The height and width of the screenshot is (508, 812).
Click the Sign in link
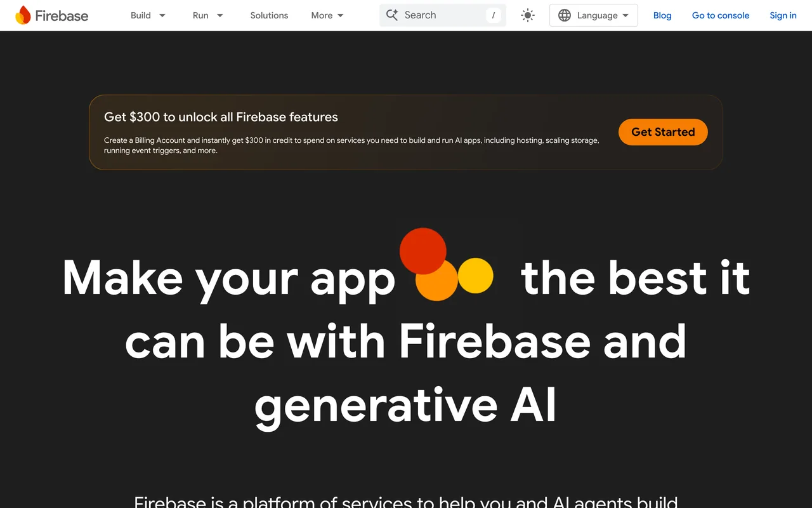(x=783, y=15)
